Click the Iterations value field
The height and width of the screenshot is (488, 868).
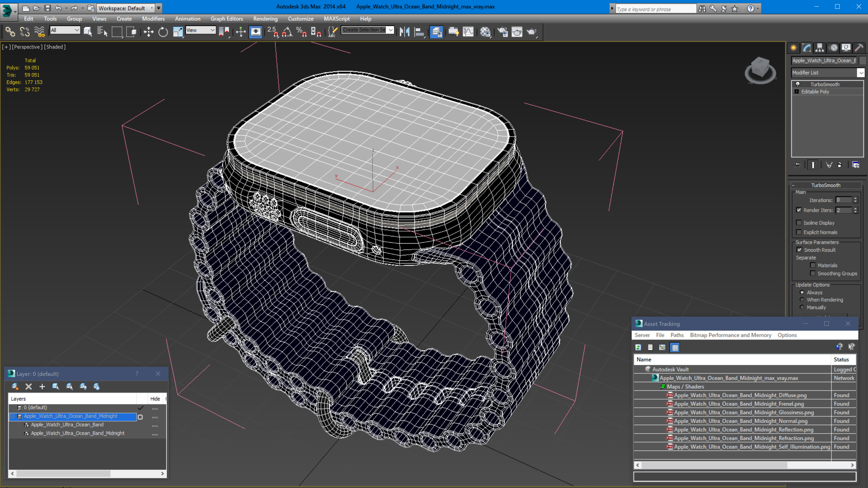click(843, 200)
